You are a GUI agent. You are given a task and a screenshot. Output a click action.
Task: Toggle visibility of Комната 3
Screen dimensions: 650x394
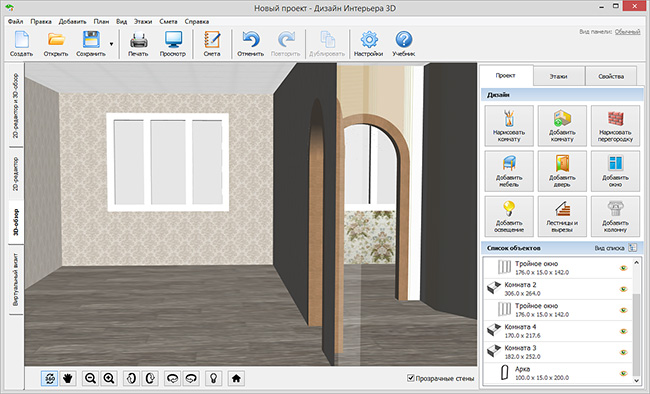[x=623, y=353]
